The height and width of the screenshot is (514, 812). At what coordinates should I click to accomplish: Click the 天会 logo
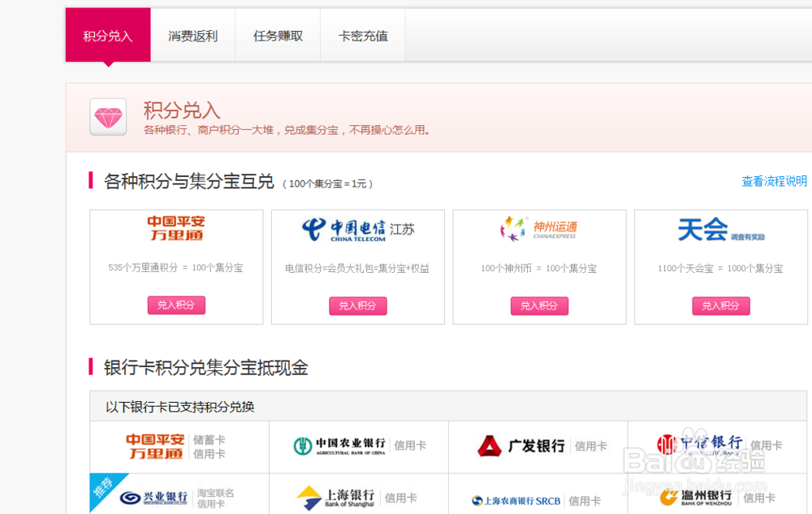tap(721, 229)
